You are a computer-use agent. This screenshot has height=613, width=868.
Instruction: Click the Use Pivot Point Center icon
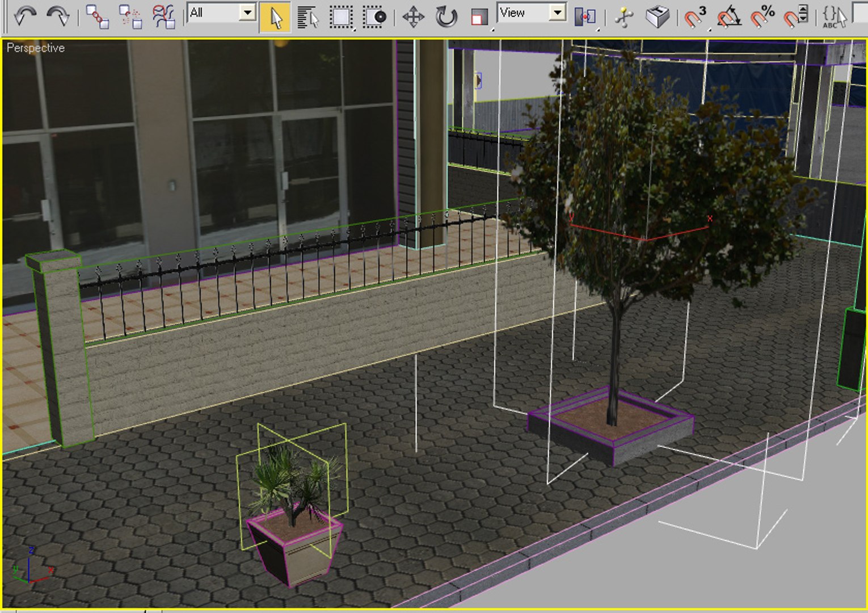[x=585, y=17]
